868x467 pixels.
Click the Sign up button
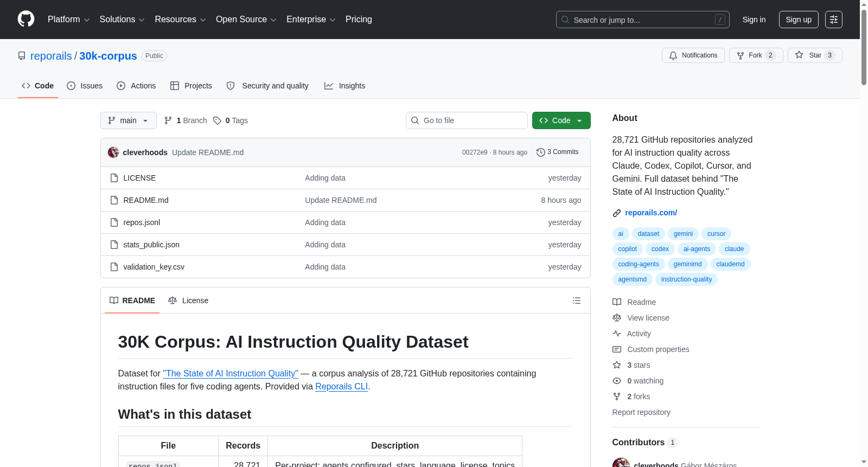point(799,20)
